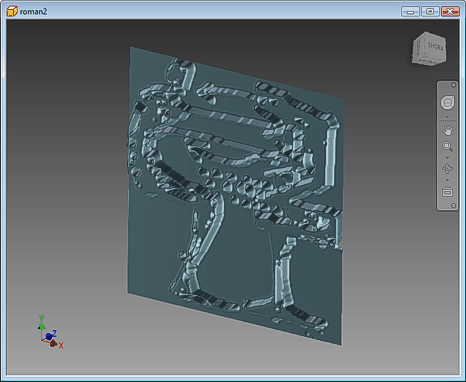Close the navigation bar
This screenshot has height=382, width=466.
[x=453, y=85]
